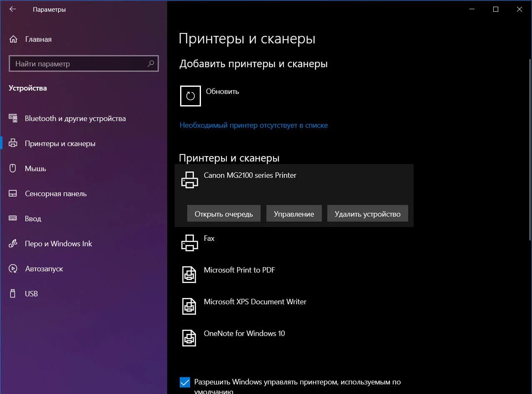This screenshot has width=532, height=394.
Task: Click the keyboard icon beside Ввод
Action: click(x=13, y=218)
